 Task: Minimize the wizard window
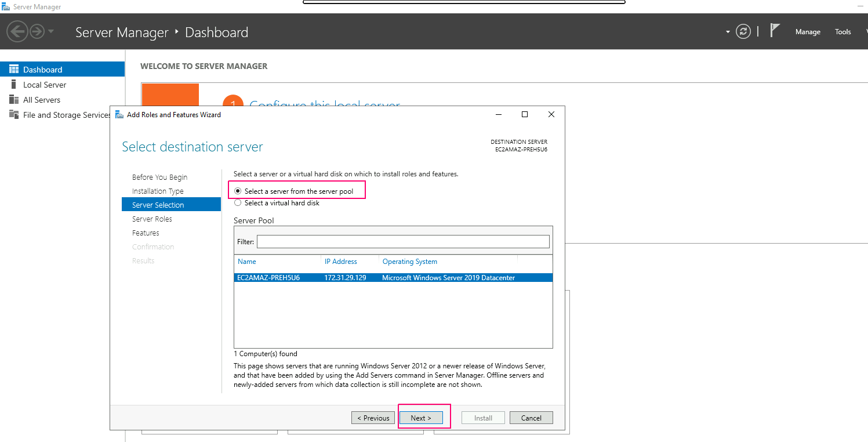499,114
